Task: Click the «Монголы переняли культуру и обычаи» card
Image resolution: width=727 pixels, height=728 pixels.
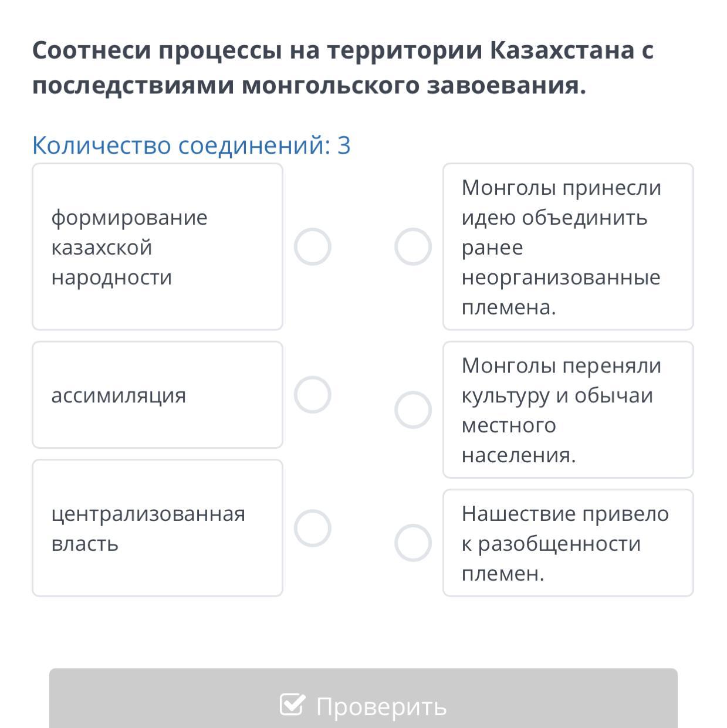Action: point(568,410)
